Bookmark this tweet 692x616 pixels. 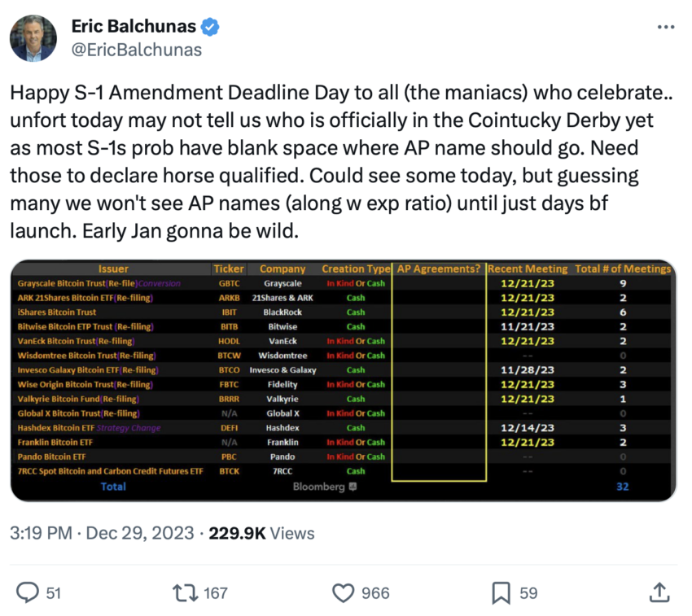[501, 593]
